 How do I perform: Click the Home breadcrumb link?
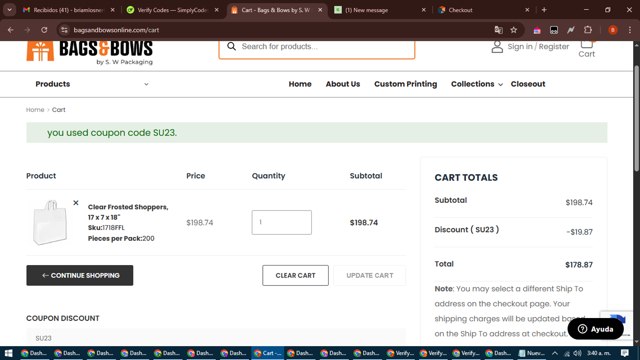click(x=35, y=110)
